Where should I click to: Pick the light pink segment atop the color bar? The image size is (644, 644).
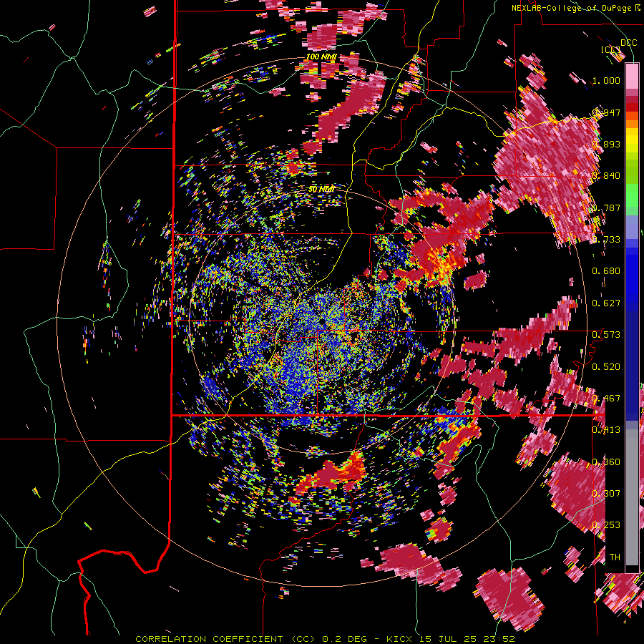pyautogui.click(x=632, y=76)
